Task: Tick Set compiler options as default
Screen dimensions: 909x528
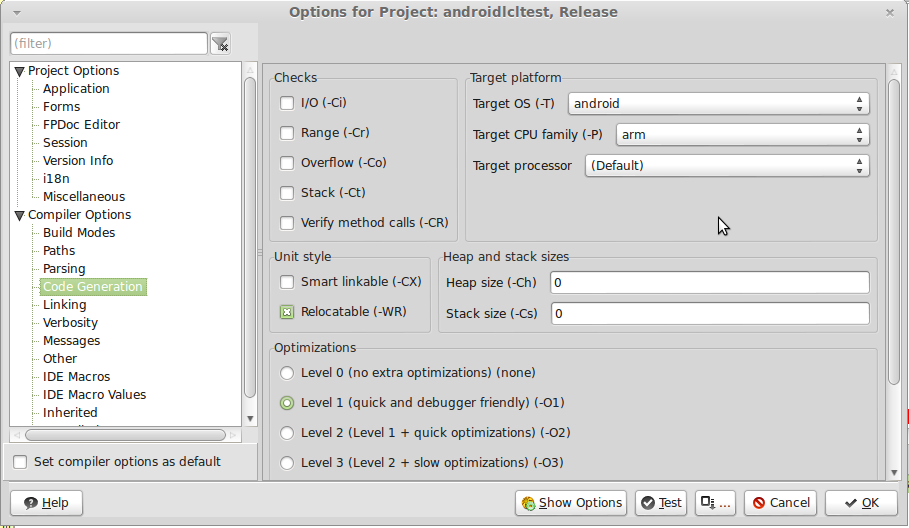Action: (20, 462)
